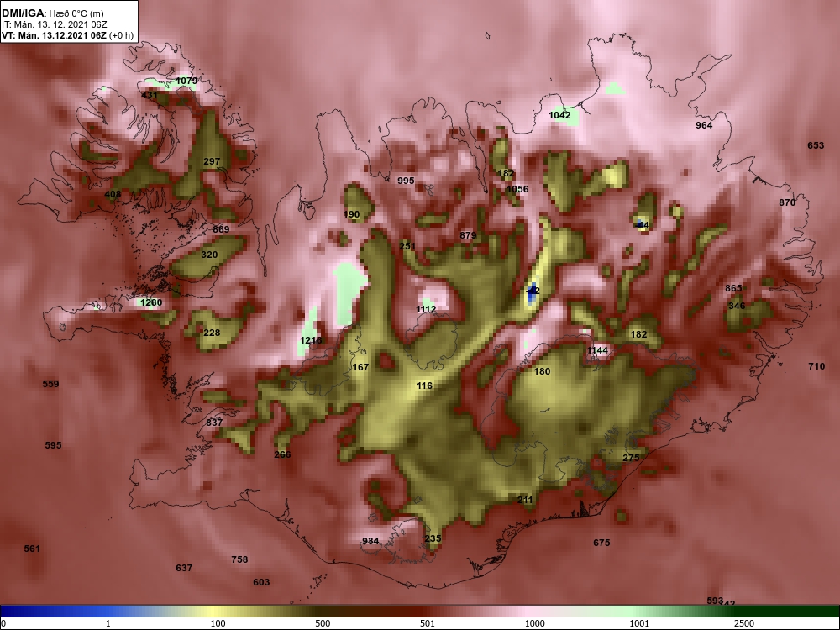Select the 837 height label
Image resolution: width=840 pixels, height=630 pixels.
pyautogui.click(x=214, y=423)
